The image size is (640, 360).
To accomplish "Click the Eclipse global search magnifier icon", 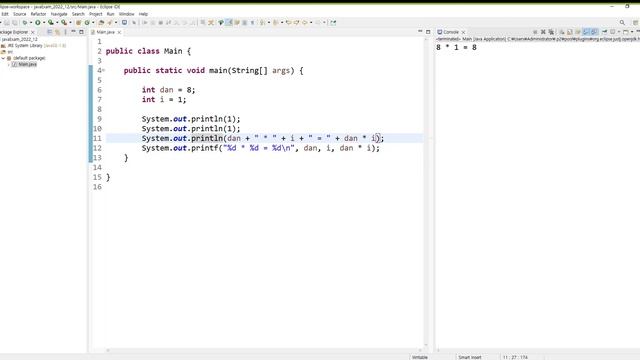I will [x=622, y=22].
